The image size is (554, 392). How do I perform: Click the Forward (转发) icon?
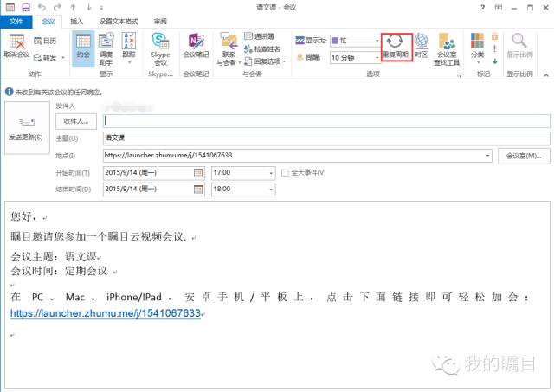pos(37,57)
